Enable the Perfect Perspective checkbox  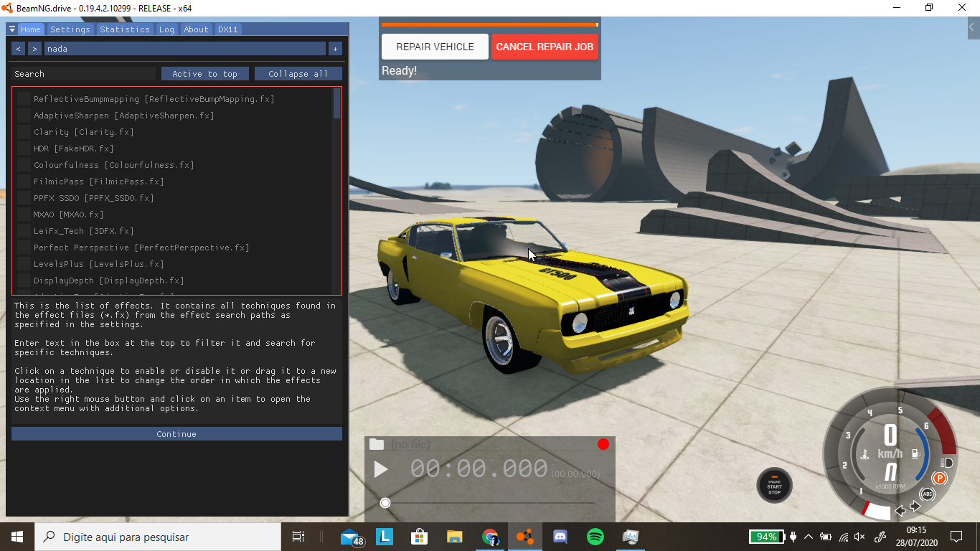24,248
